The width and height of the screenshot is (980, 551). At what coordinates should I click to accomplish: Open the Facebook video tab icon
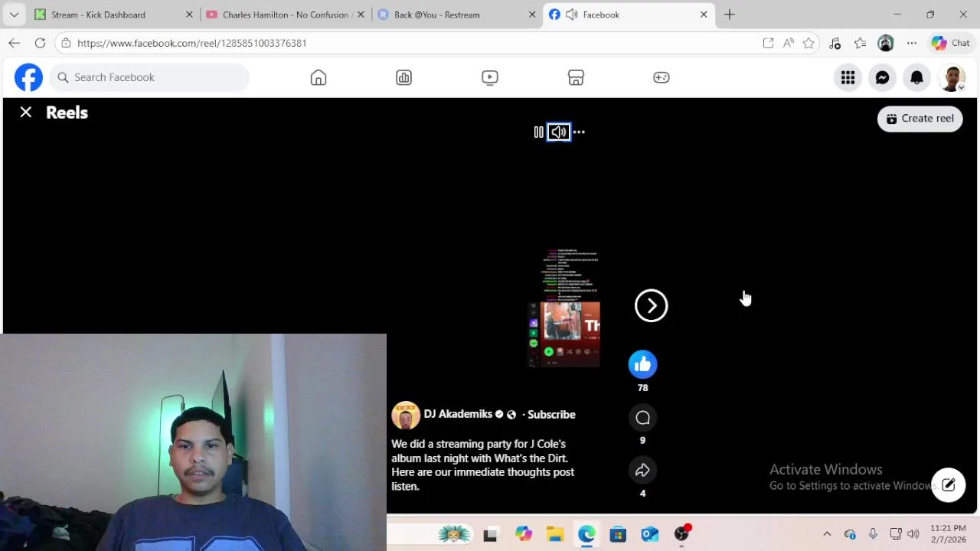coord(490,77)
